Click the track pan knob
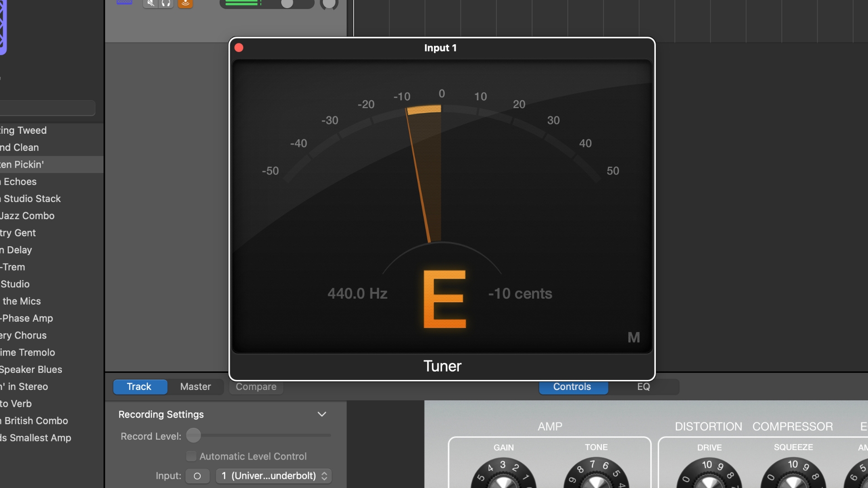Image resolution: width=868 pixels, height=488 pixels. (x=329, y=4)
